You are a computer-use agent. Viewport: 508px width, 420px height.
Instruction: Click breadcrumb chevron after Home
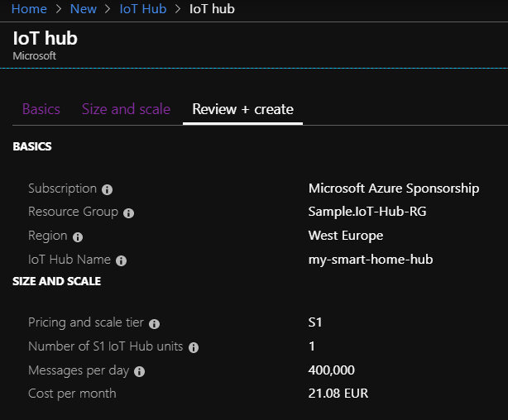point(58,9)
